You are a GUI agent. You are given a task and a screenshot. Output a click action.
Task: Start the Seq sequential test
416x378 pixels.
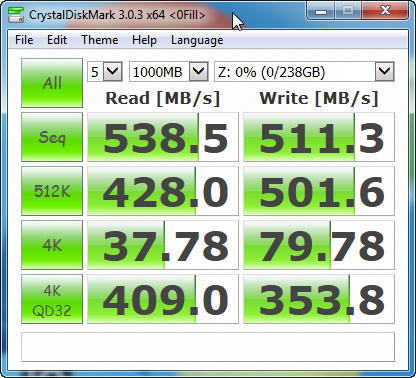click(52, 137)
